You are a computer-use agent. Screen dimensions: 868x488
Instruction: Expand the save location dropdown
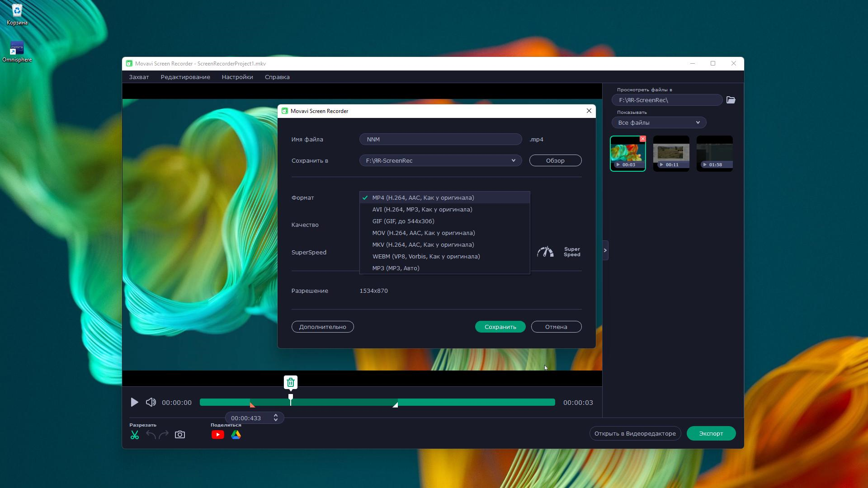coord(513,160)
